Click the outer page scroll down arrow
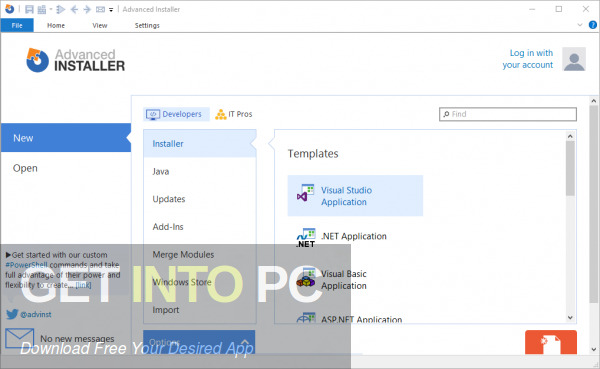The width and height of the screenshot is (600, 369). [593, 349]
